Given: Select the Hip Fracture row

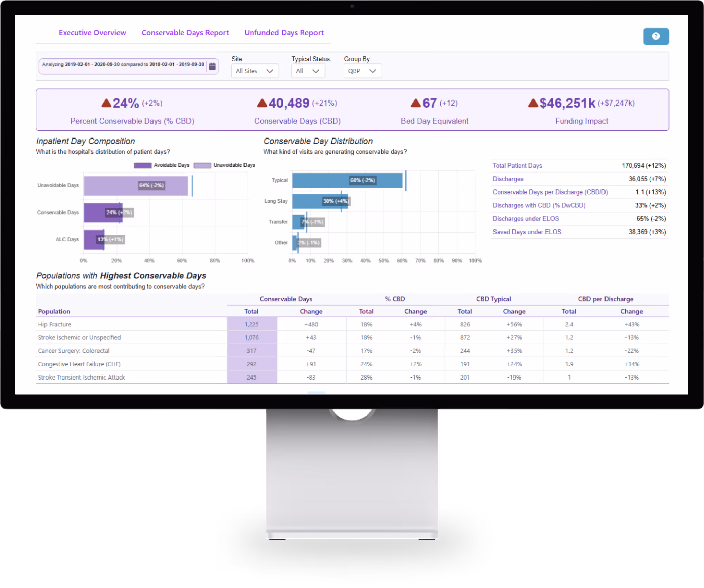Looking at the screenshot, I should click(352, 324).
